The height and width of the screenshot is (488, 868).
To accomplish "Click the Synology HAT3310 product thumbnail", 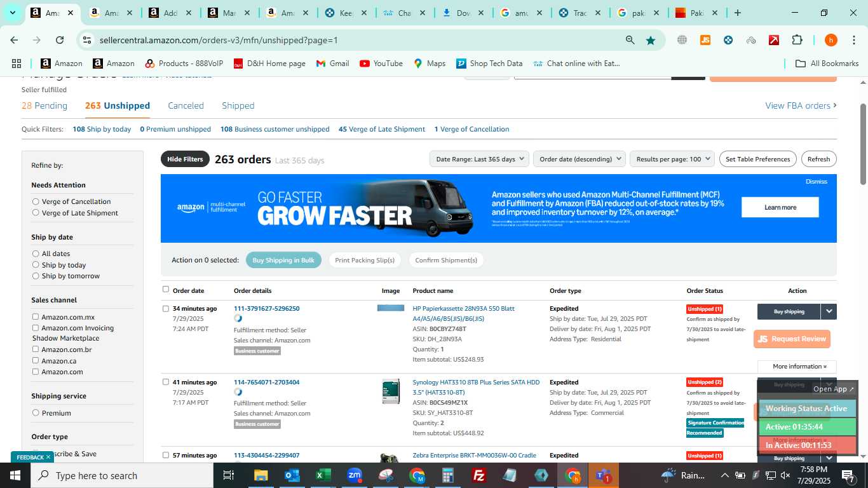I will click(391, 391).
